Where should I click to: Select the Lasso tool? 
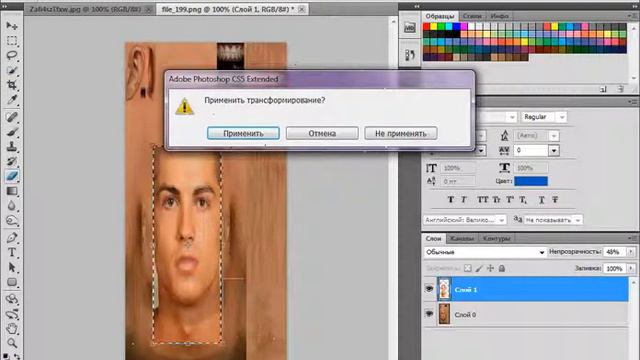[11, 56]
